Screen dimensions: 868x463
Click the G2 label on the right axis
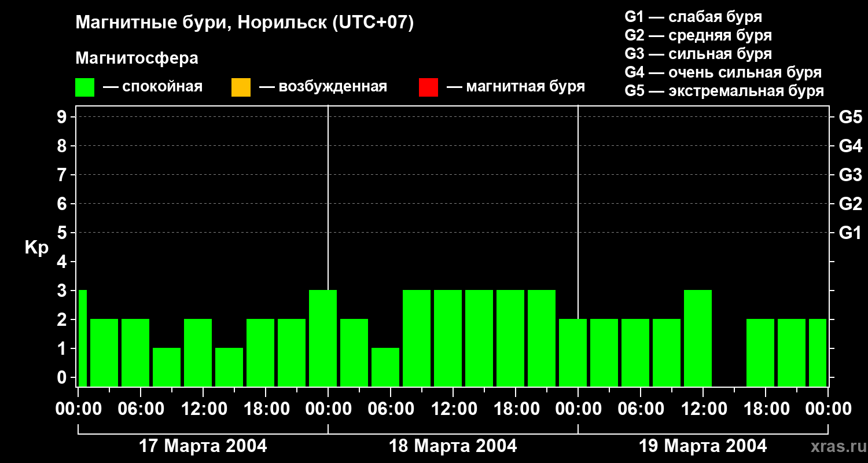[851, 204]
